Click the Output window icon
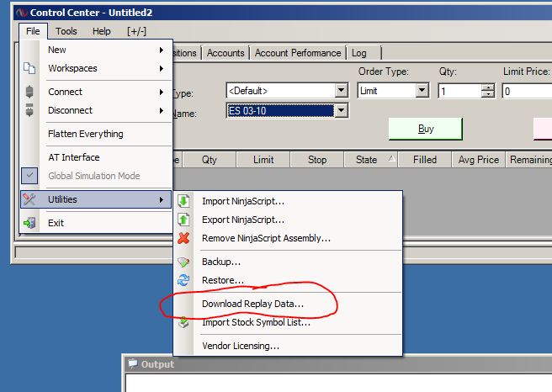The width and height of the screenshot is (552, 392). (133, 363)
